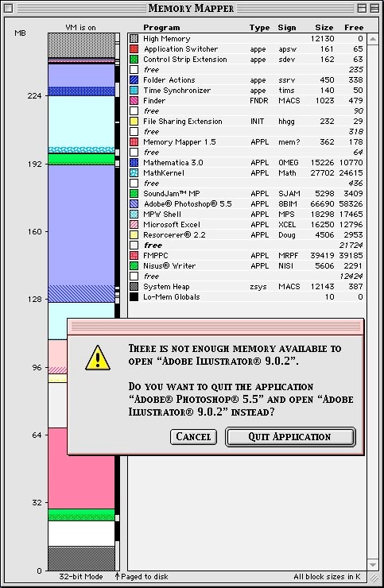Click the Microsoft Excel striped icon

pyautogui.click(x=134, y=225)
